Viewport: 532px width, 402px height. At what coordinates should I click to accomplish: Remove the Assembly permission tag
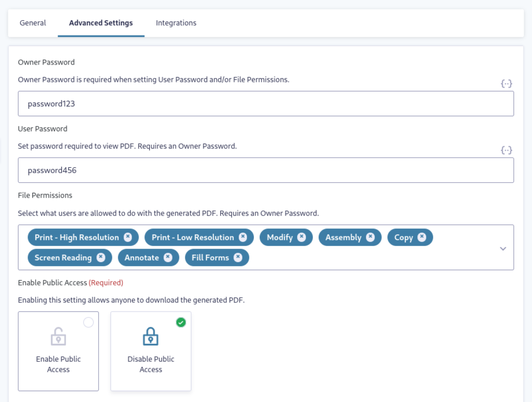click(370, 237)
